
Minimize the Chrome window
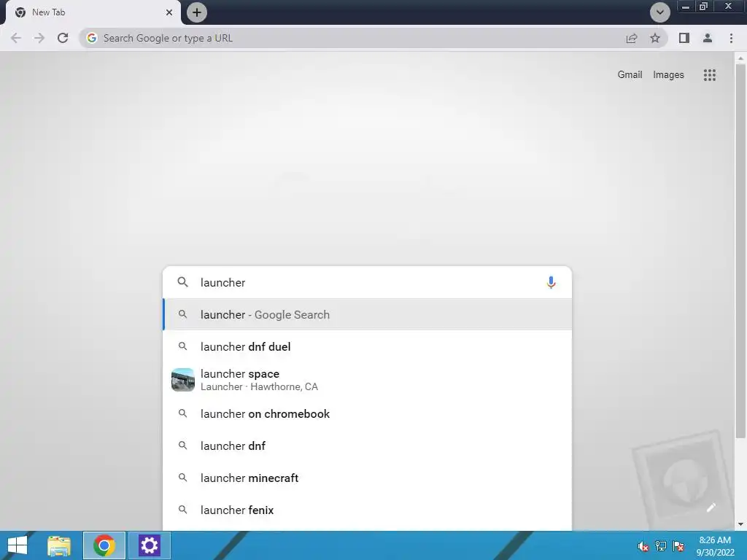(686, 7)
